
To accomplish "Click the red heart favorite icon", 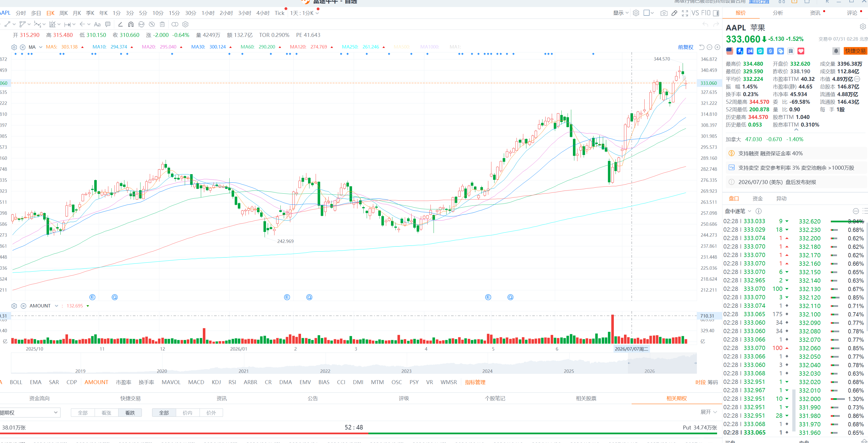I will [801, 51].
